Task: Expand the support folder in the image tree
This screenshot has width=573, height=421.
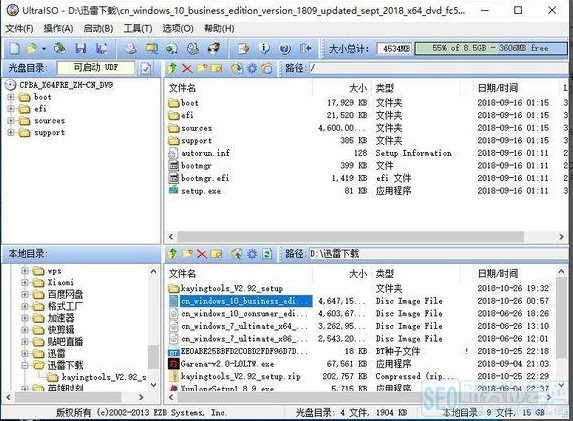Action: pos(11,133)
